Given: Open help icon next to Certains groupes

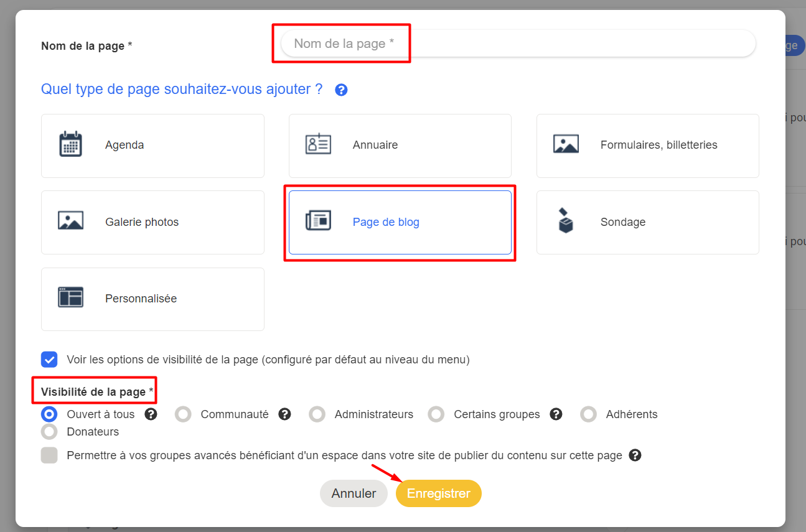Looking at the screenshot, I should [556, 414].
